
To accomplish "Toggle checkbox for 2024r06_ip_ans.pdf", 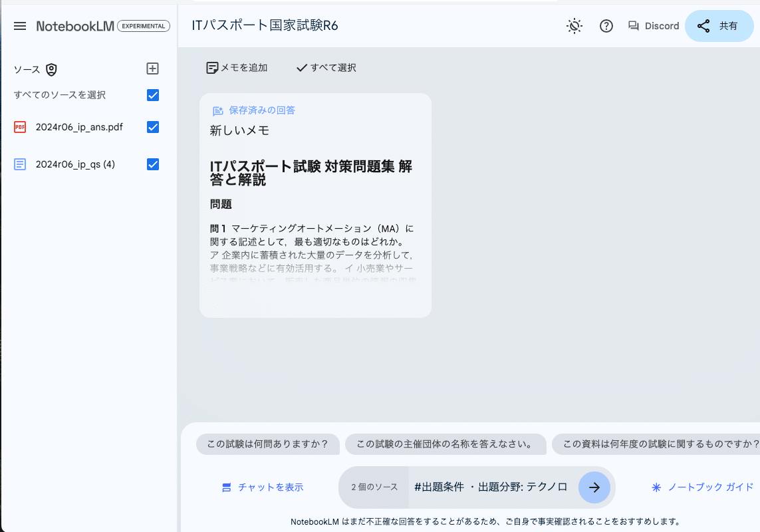I will click(x=153, y=127).
